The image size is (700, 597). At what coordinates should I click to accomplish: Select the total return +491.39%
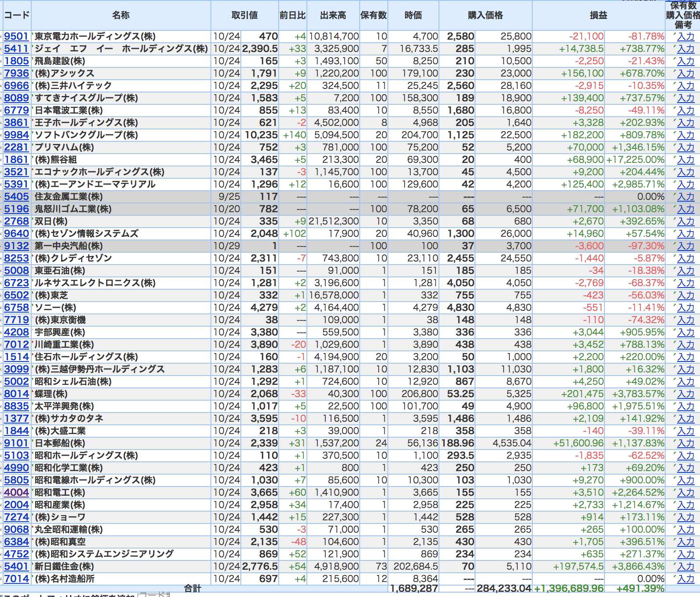coord(640,589)
